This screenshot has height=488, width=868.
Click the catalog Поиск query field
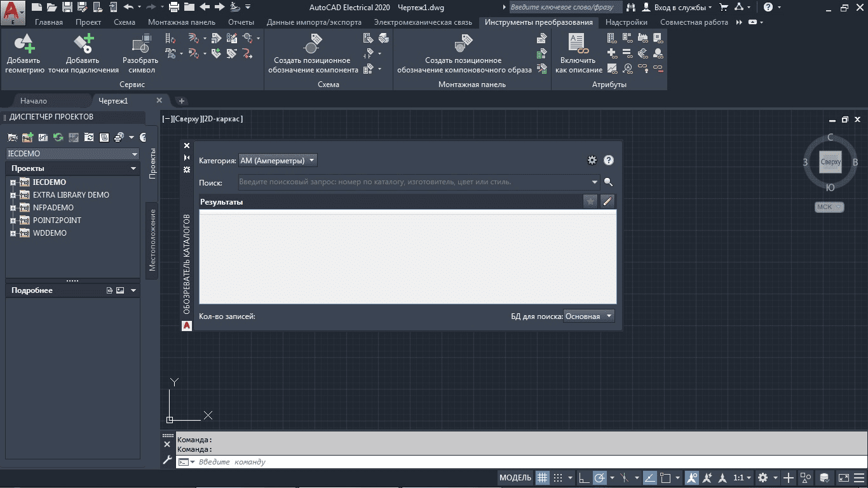419,182
